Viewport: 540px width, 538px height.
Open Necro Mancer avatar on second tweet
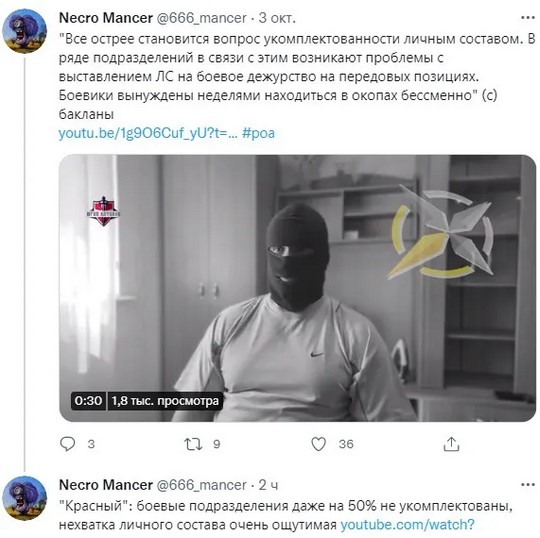tap(24, 498)
